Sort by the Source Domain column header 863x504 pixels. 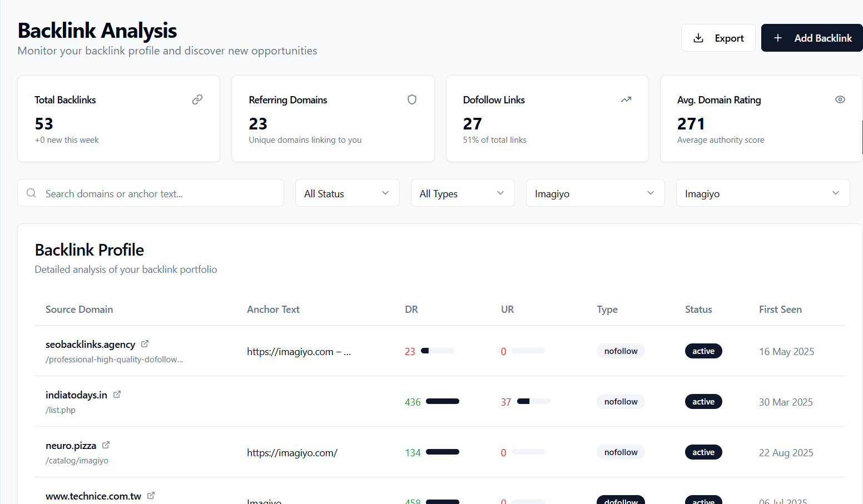[x=79, y=309]
